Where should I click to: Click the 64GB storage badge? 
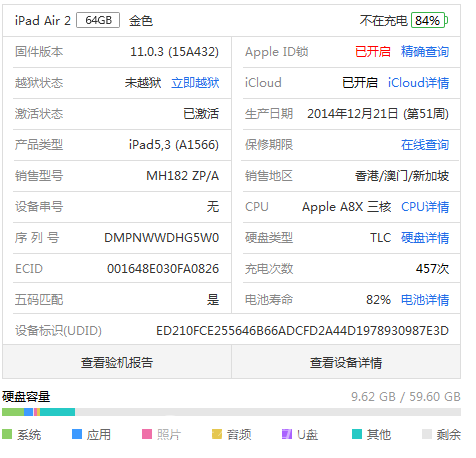click(98, 20)
